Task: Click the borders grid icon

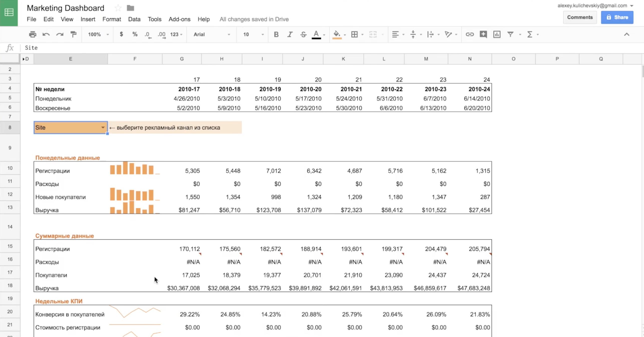Action: 354,34
